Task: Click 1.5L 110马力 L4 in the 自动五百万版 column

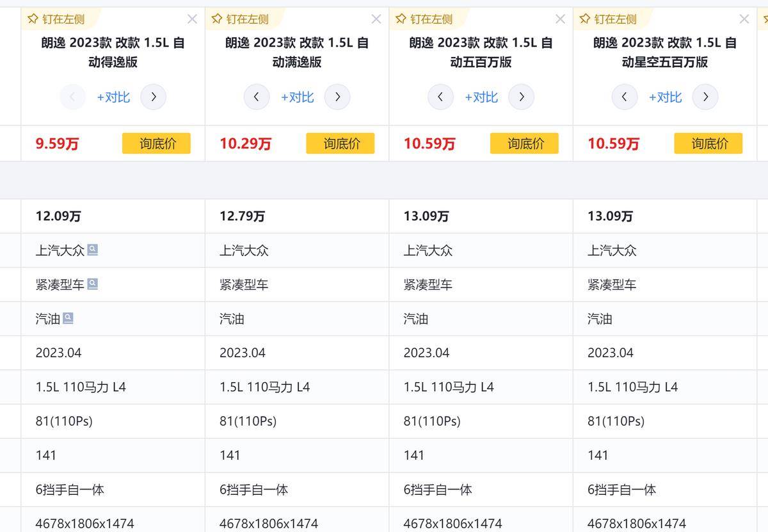Action: click(x=449, y=387)
